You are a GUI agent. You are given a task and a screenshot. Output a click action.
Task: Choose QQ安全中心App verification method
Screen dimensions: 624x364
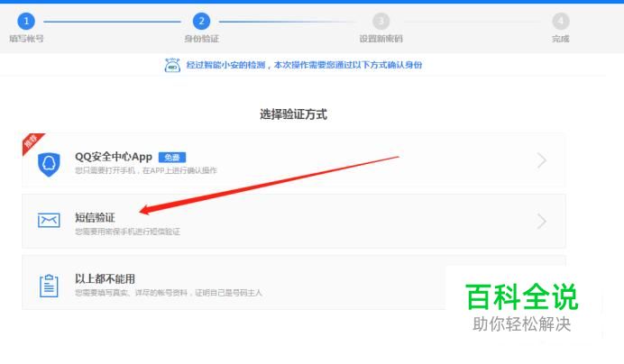(x=294, y=160)
